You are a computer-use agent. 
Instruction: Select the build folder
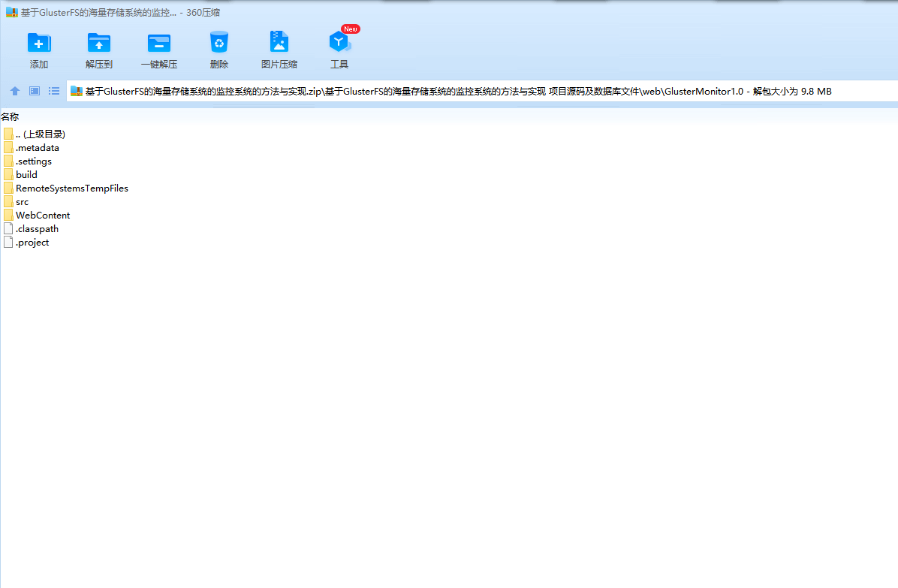20,175
